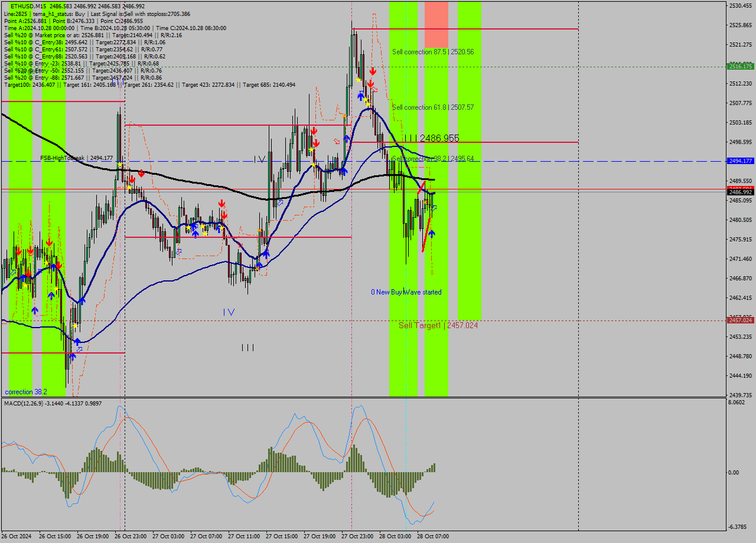Click the 2525.890 price scale value

[x=741, y=25]
